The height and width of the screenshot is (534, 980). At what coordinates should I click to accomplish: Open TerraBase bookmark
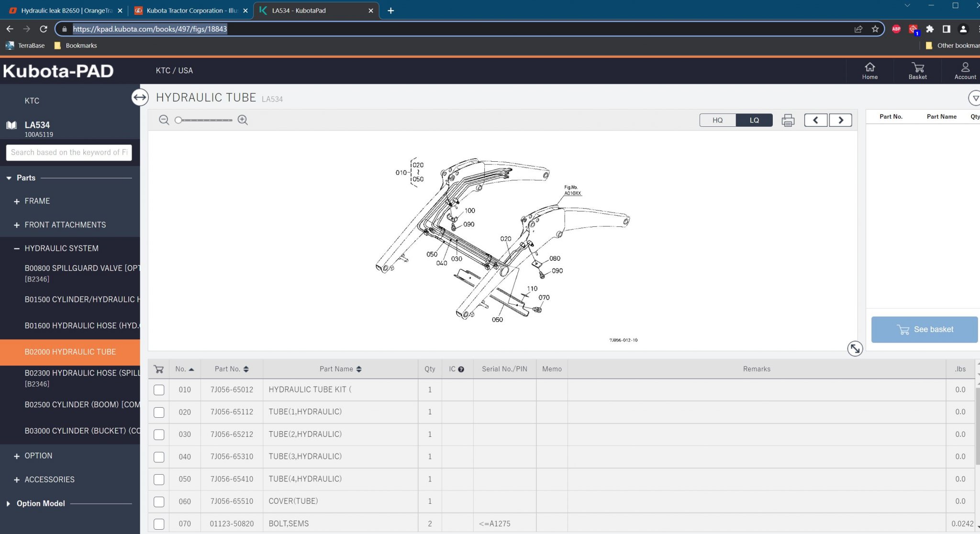(25, 45)
